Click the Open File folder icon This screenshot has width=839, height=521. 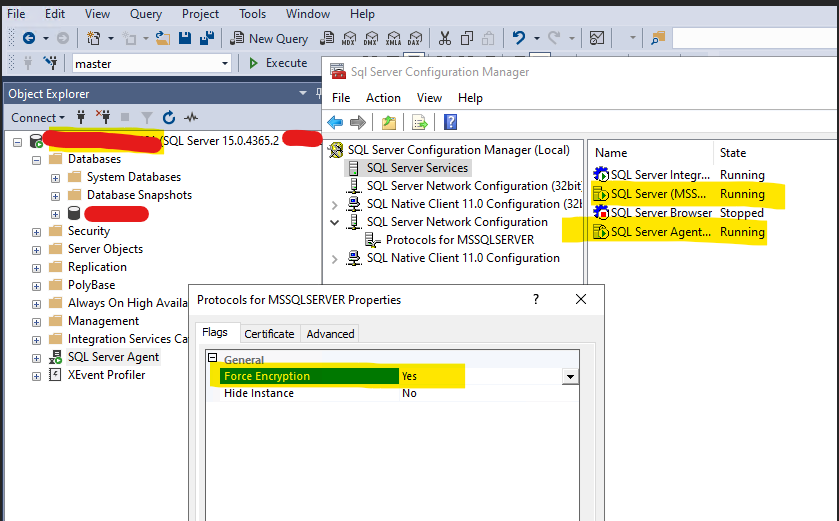click(x=163, y=38)
